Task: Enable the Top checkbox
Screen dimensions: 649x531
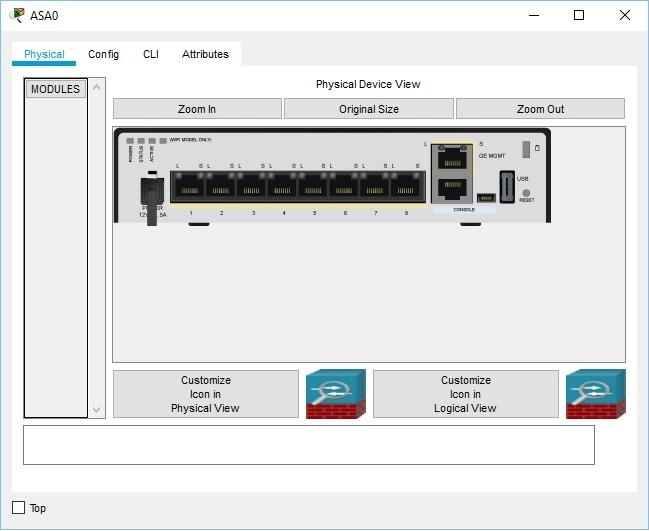Action: (19, 507)
